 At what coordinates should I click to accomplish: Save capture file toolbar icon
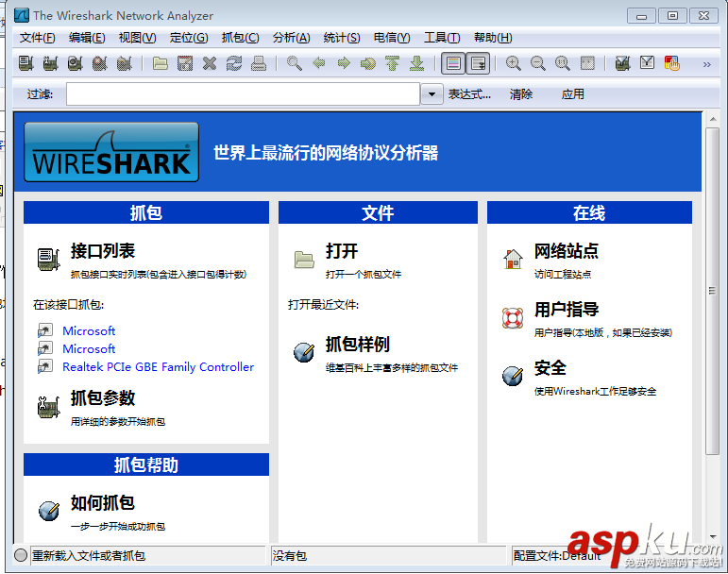click(185, 62)
